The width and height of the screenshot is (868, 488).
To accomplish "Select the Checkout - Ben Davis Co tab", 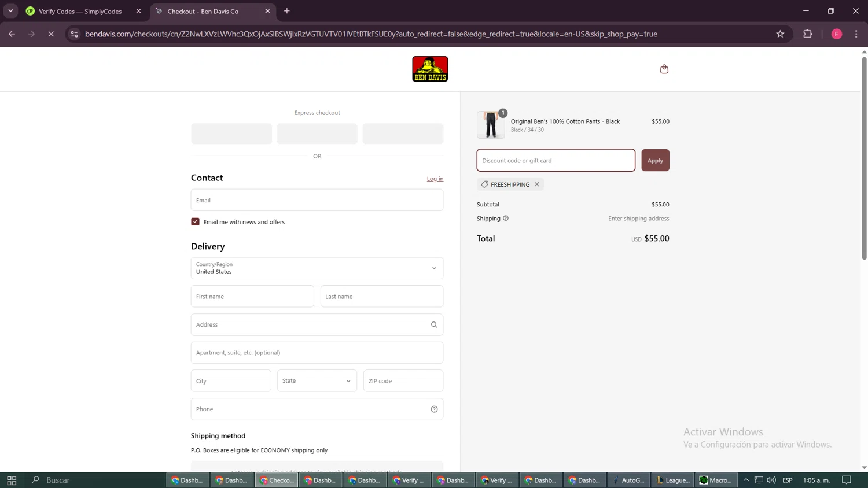I will [213, 11].
